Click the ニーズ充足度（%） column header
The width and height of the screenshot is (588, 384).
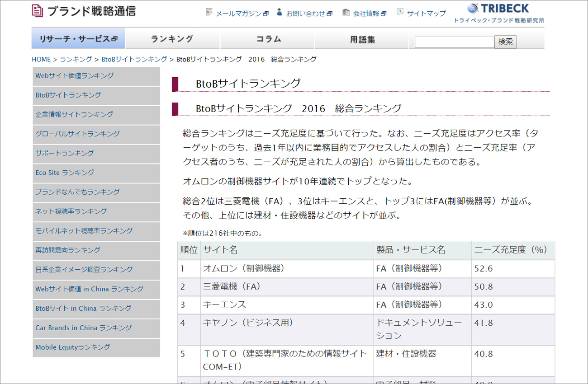pyautogui.click(x=513, y=250)
